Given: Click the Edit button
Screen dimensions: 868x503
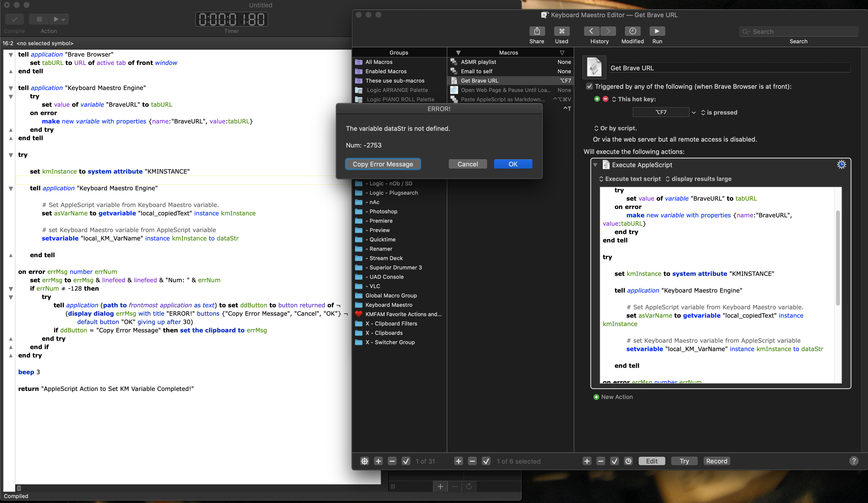Looking at the screenshot, I should click(x=652, y=461).
